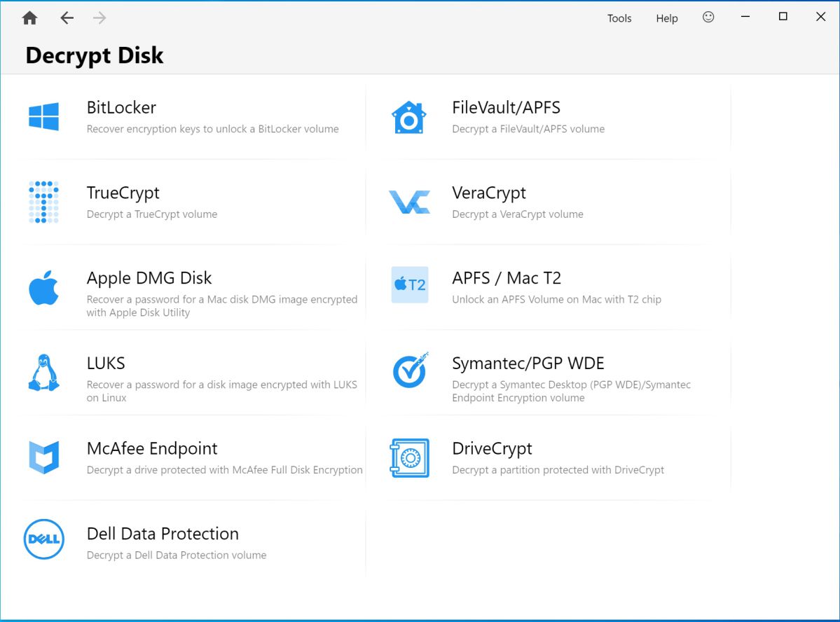Click the Apple logo for DMG Disk
Screen dimensions: 840x622
(43, 288)
